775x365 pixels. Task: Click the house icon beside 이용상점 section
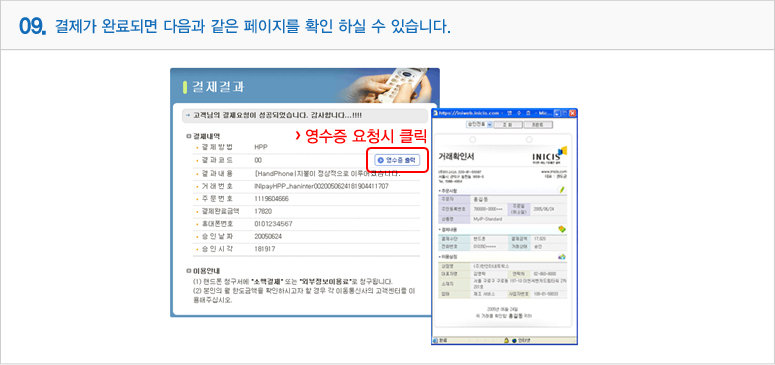click(562, 257)
